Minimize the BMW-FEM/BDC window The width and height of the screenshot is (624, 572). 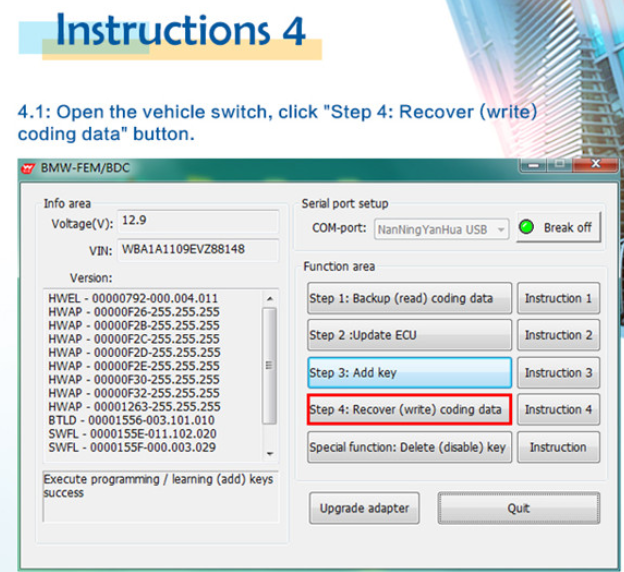pyautogui.click(x=533, y=164)
